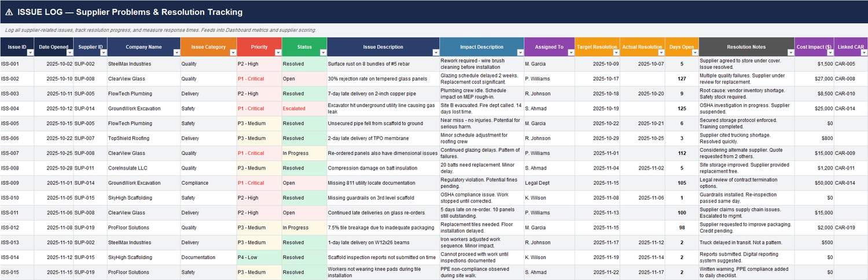Open the Supplier ID filter dropdown
The image size is (868, 280).
click(x=103, y=52)
